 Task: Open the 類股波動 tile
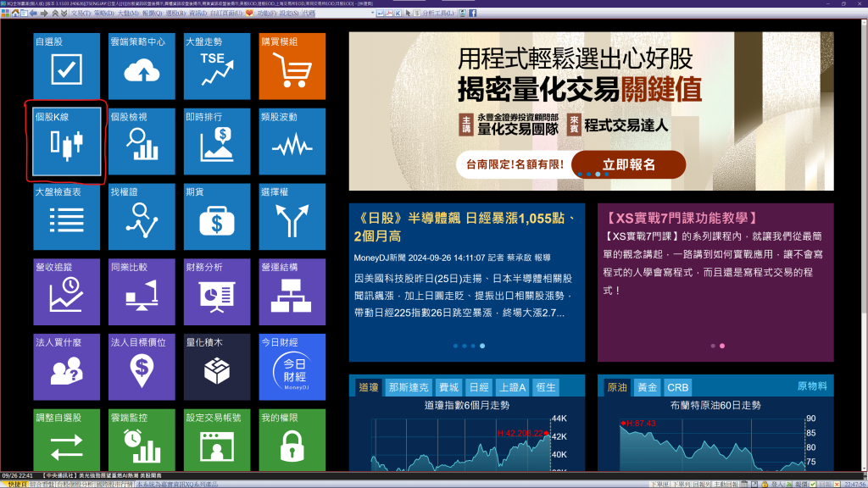pos(292,141)
